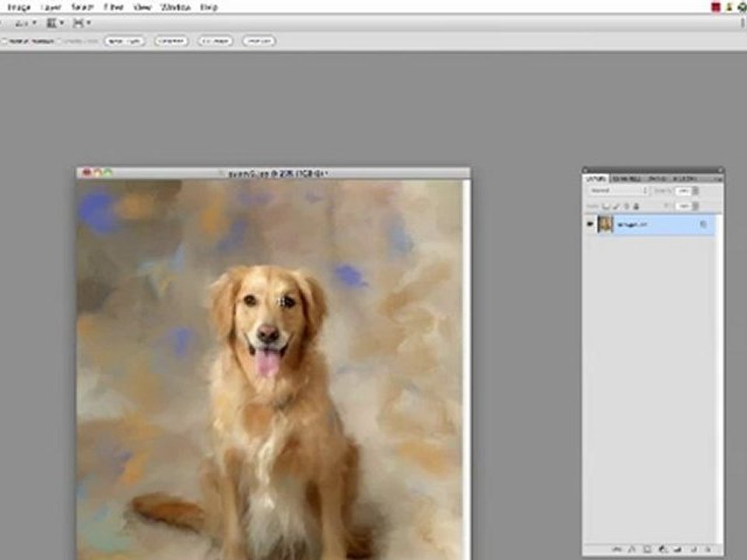This screenshot has height=560, width=747.
Task: Open the Layers panel options menu
Action: point(718,179)
